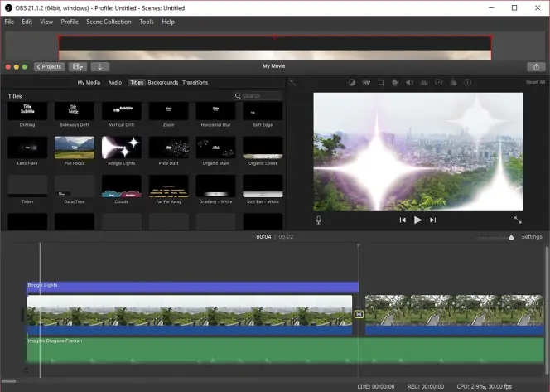Click the share export icon
550x392 pixels.
[536, 66]
